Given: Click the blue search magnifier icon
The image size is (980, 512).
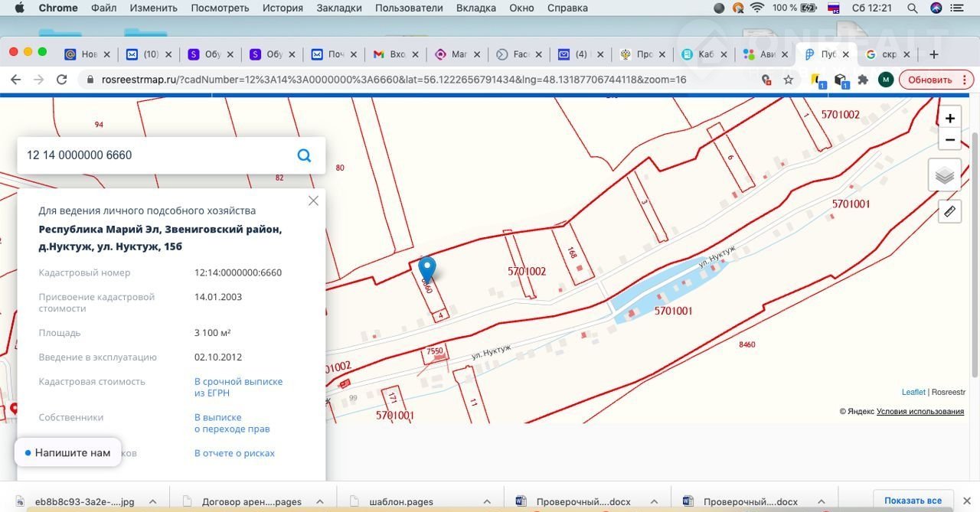Looking at the screenshot, I should point(304,155).
